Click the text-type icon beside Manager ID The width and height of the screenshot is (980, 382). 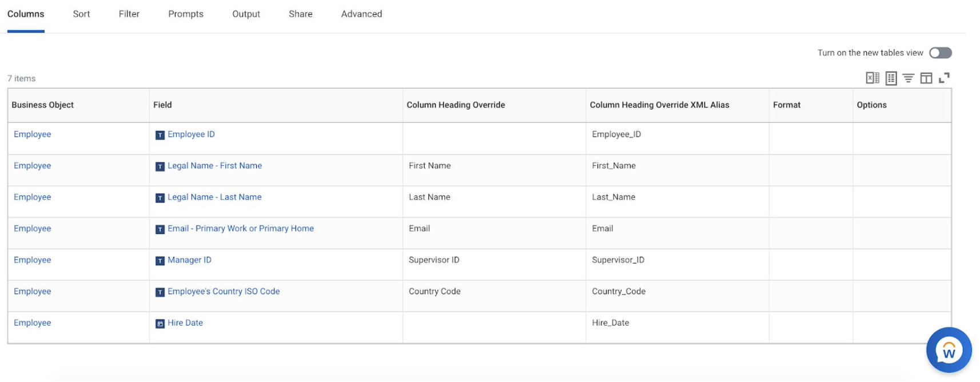(x=160, y=261)
